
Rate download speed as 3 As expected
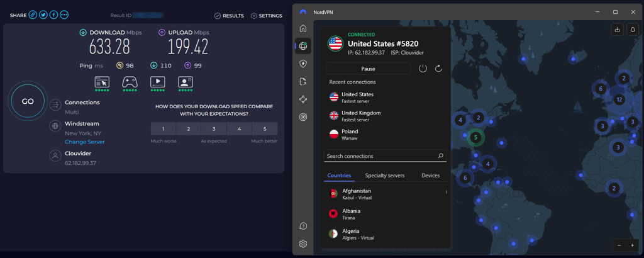[x=214, y=128]
